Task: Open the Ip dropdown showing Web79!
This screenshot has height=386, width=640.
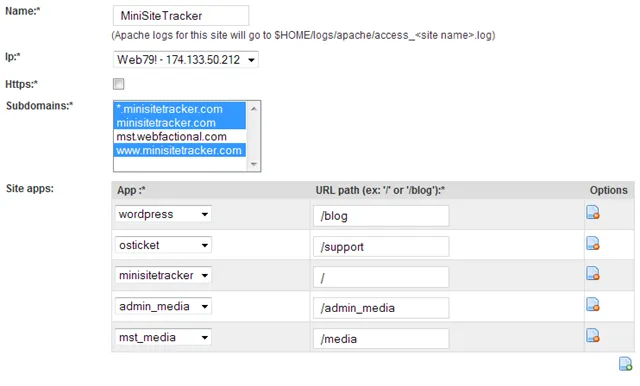Action: coord(186,60)
